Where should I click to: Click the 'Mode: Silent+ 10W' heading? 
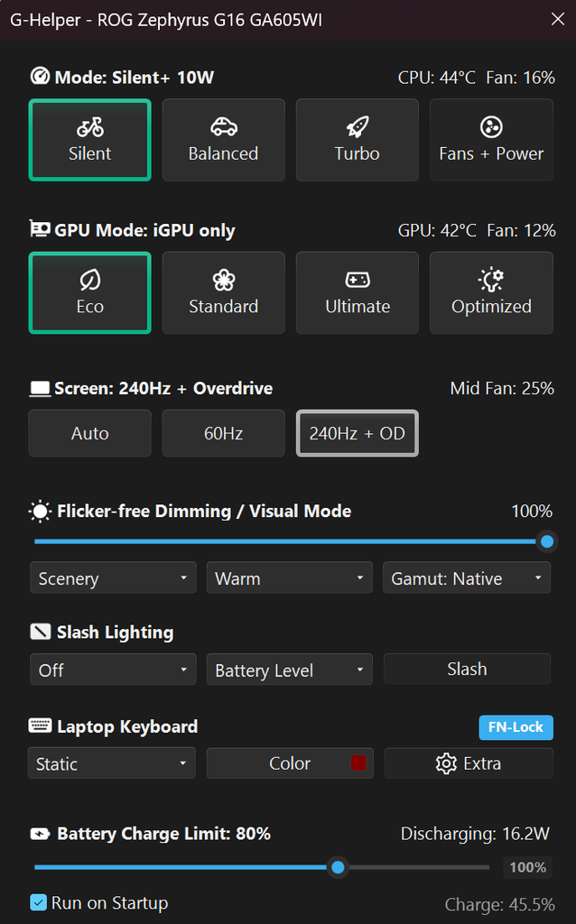click(135, 78)
